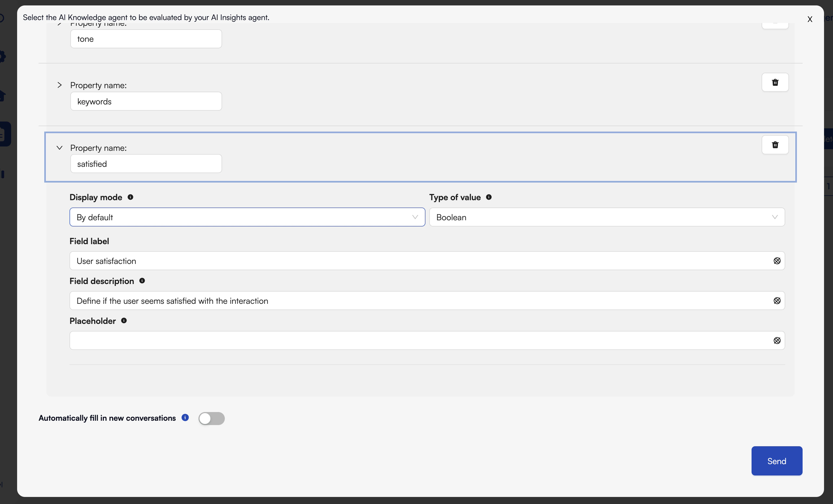
Task: Delete the keywords property with trash icon
Action: [775, 82]
